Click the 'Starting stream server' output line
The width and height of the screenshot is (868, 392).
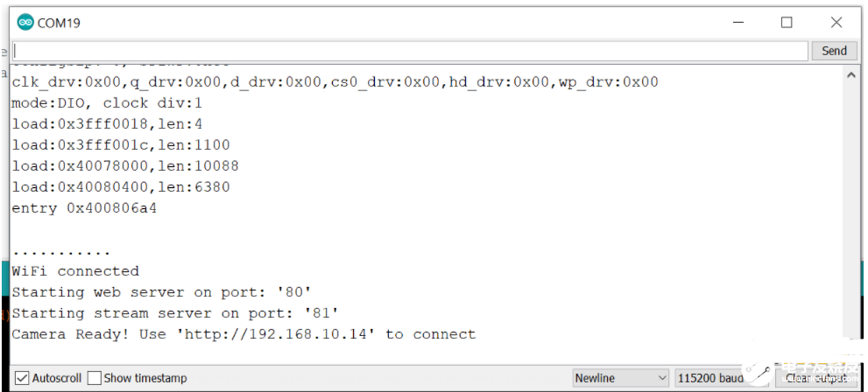(x=175, y=313)
